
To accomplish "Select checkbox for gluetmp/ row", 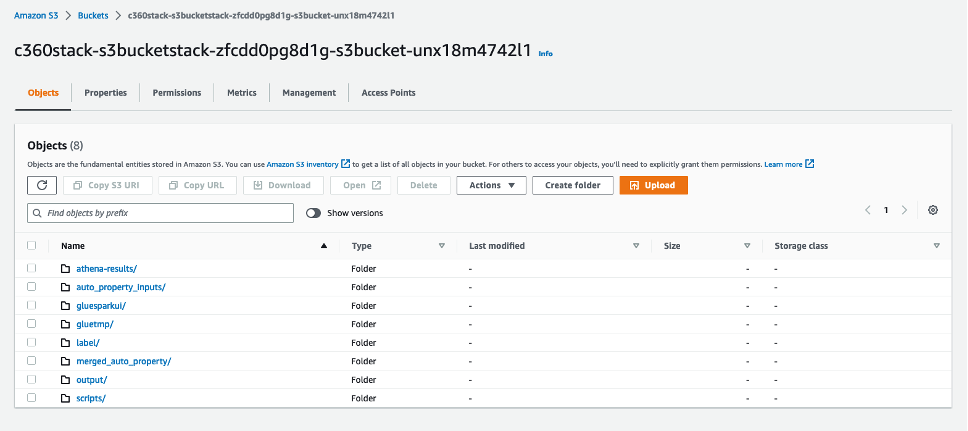I will click(31, 324).
